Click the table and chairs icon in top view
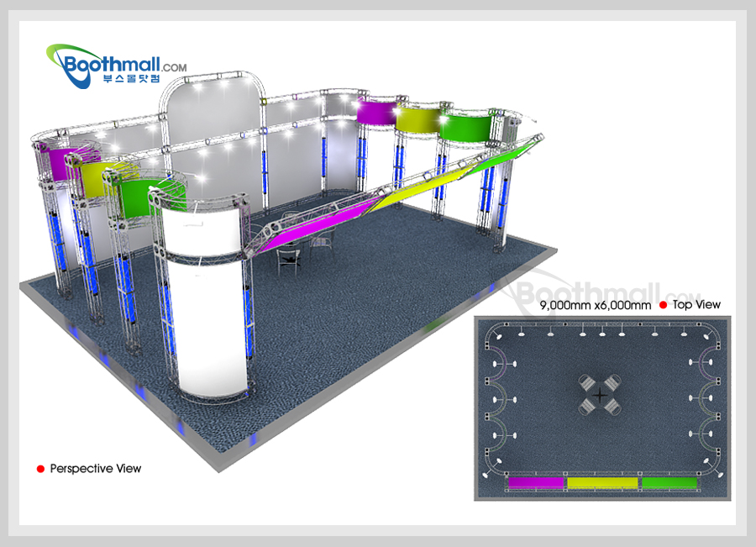756x547 pixels. 600,394
